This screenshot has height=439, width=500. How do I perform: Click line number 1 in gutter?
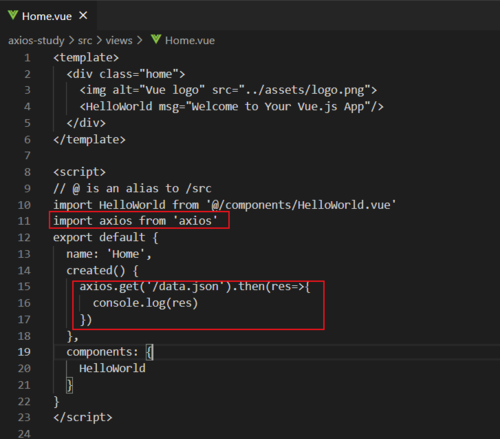[x=27, y=58]
